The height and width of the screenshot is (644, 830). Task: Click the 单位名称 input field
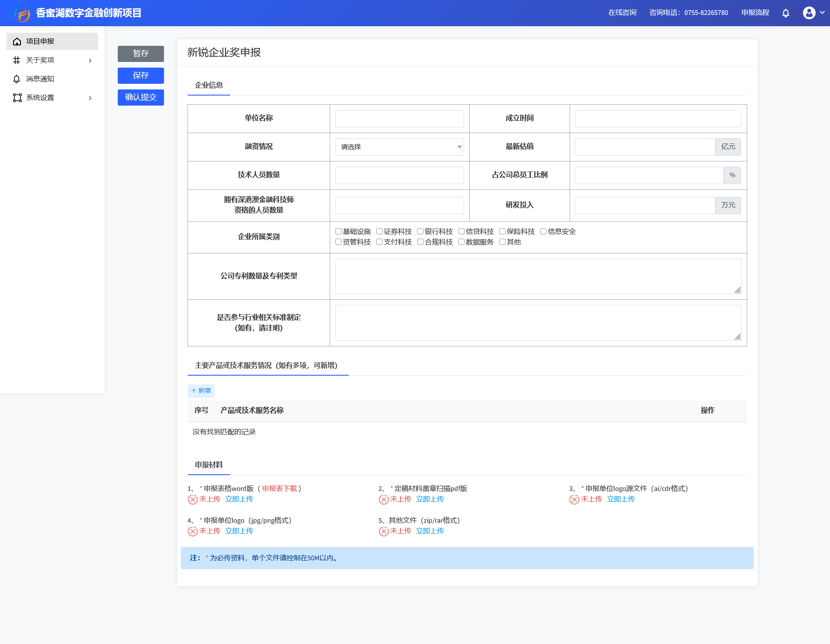click(x=399, y=119)
